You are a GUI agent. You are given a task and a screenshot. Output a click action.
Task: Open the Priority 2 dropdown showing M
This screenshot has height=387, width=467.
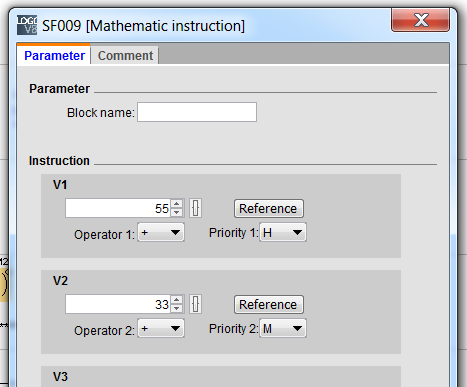tap(283, 328)
